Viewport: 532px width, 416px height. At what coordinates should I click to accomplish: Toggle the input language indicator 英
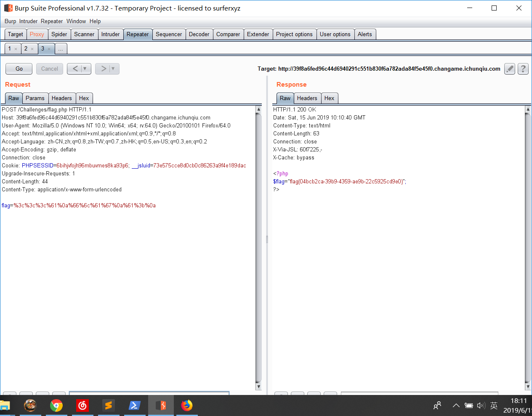tap(494, 405)
